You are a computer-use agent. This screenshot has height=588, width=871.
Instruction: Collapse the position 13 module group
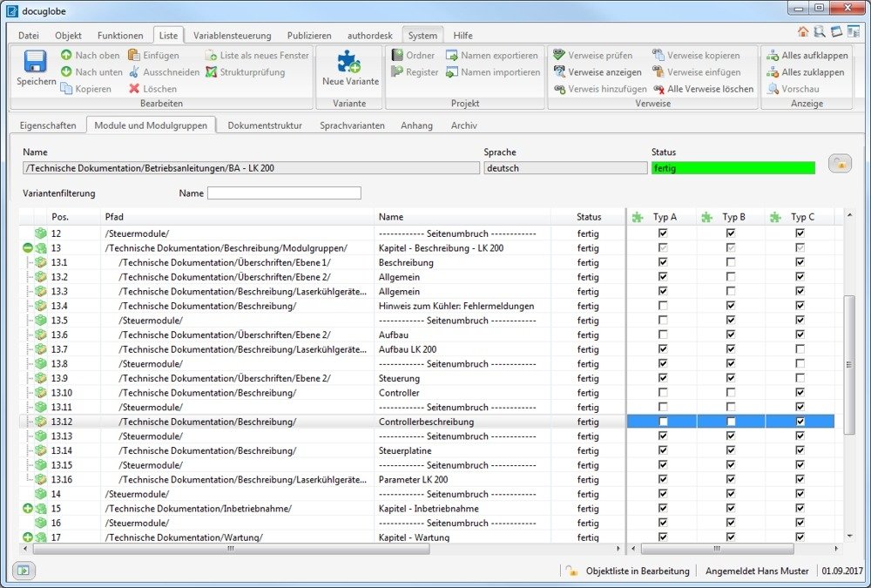pos(28,248)
